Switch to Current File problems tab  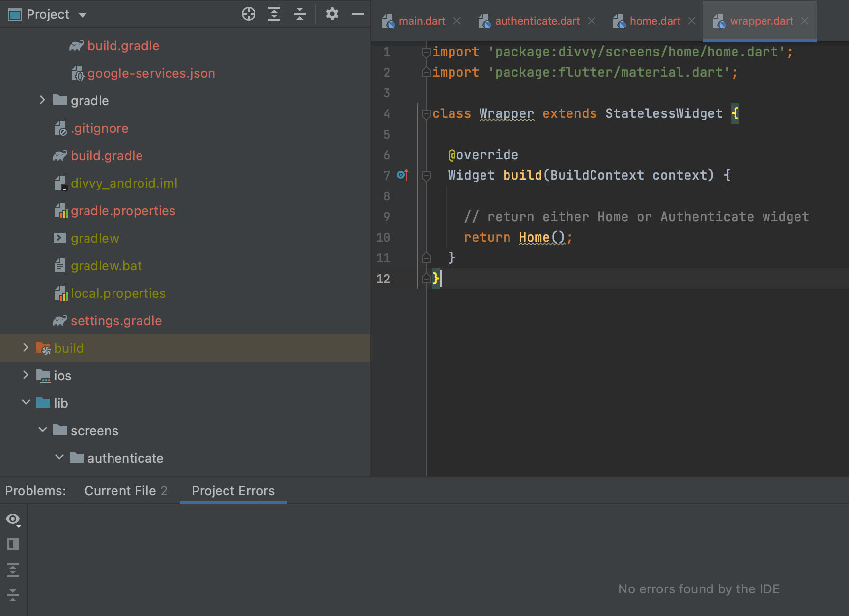(125, 491)
